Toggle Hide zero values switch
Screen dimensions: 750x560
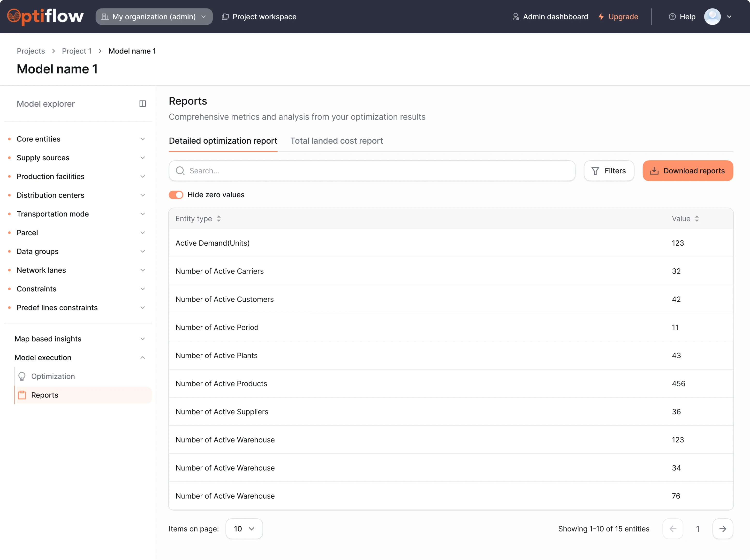coord(176,195)
